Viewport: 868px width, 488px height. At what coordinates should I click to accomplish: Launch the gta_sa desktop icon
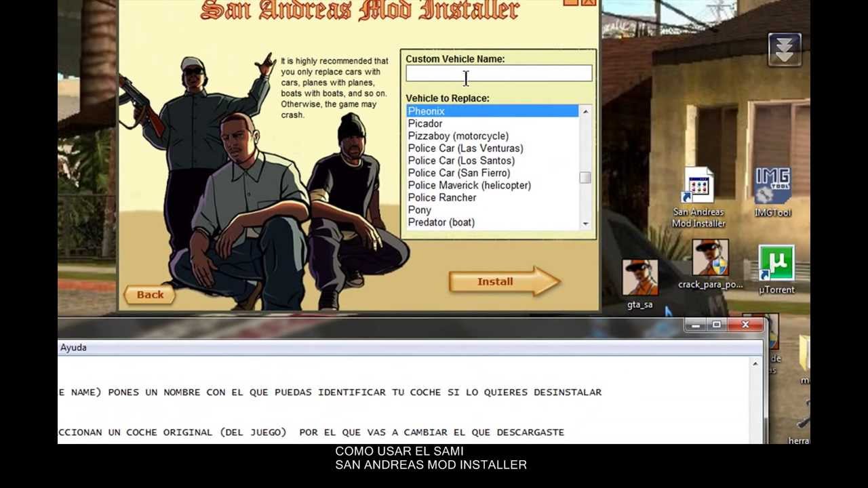pyautogui.click(x=639, y=285)
